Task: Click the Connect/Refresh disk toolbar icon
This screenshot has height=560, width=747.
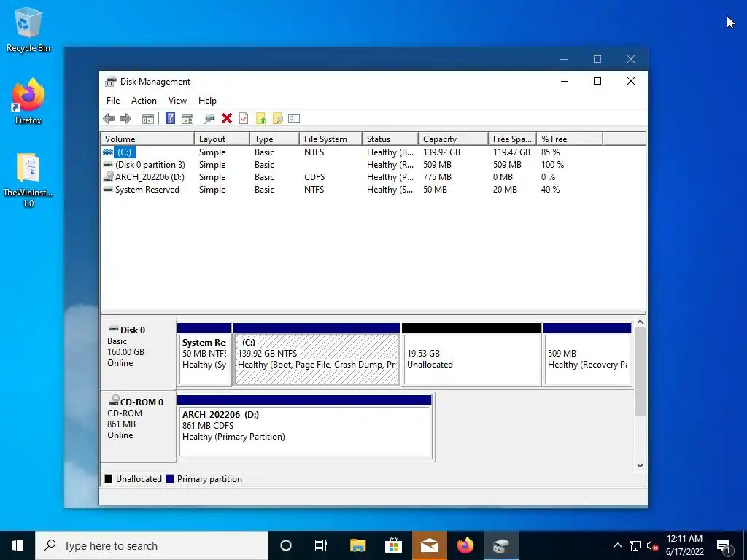Action: (x=209, y=119)
